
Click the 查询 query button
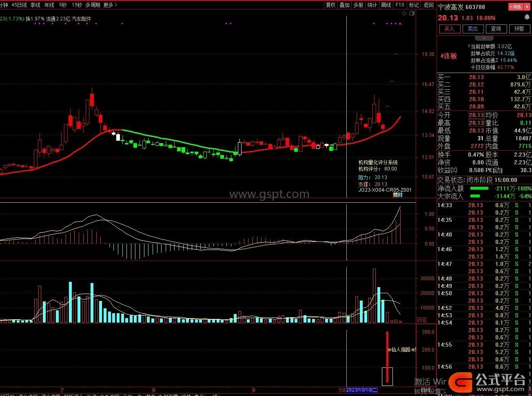496,29
